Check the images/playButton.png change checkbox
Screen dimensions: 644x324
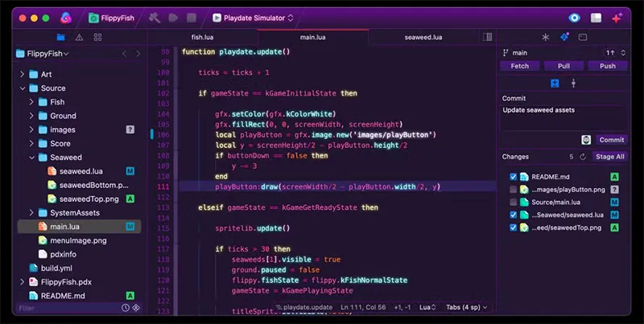(x=513, y=189)
